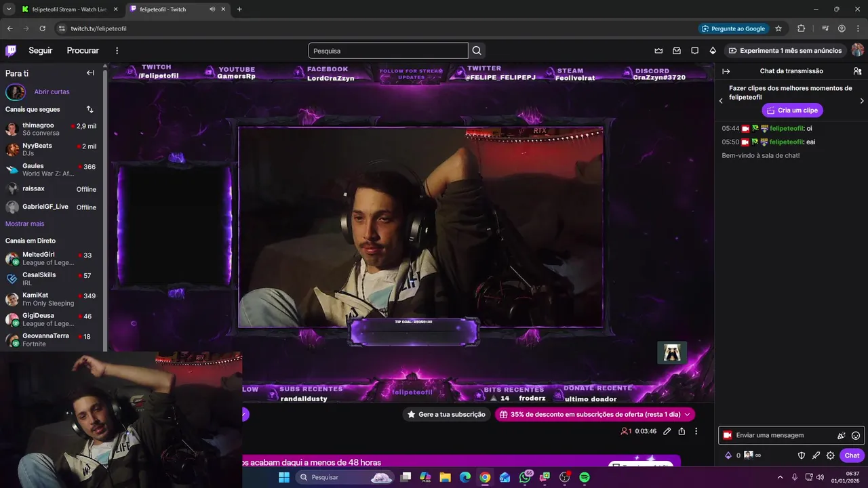The width and height of the screenshot is (868, 488).
Task: Reload the page with refresh button
Action: (x=42, y=28)
